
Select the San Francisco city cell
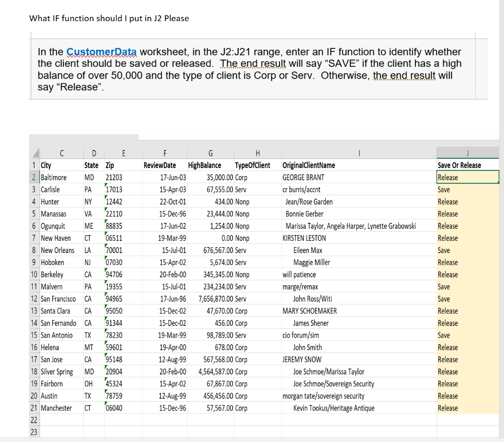click(x=62, y=298)
